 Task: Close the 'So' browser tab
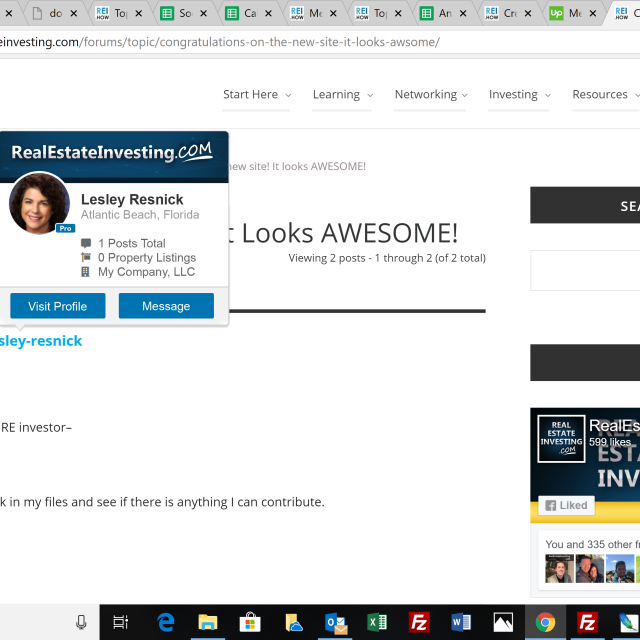click(x=204, y=13)
